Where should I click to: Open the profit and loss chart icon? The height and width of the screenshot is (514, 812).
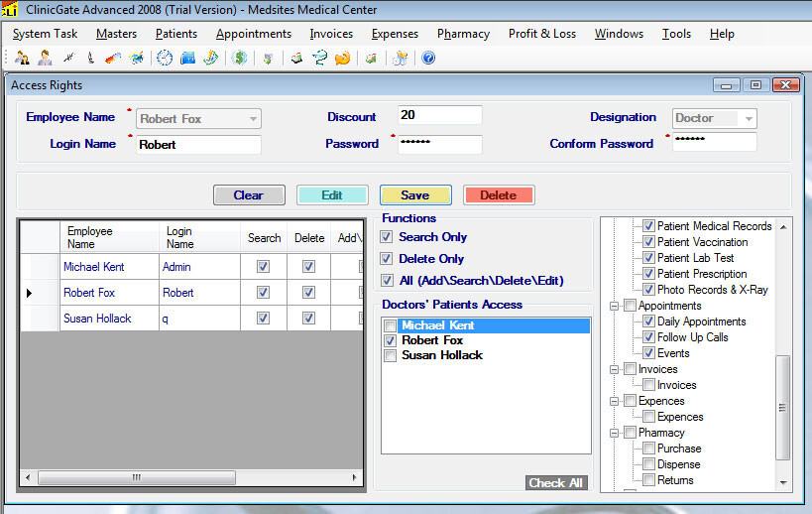(371, 58)
